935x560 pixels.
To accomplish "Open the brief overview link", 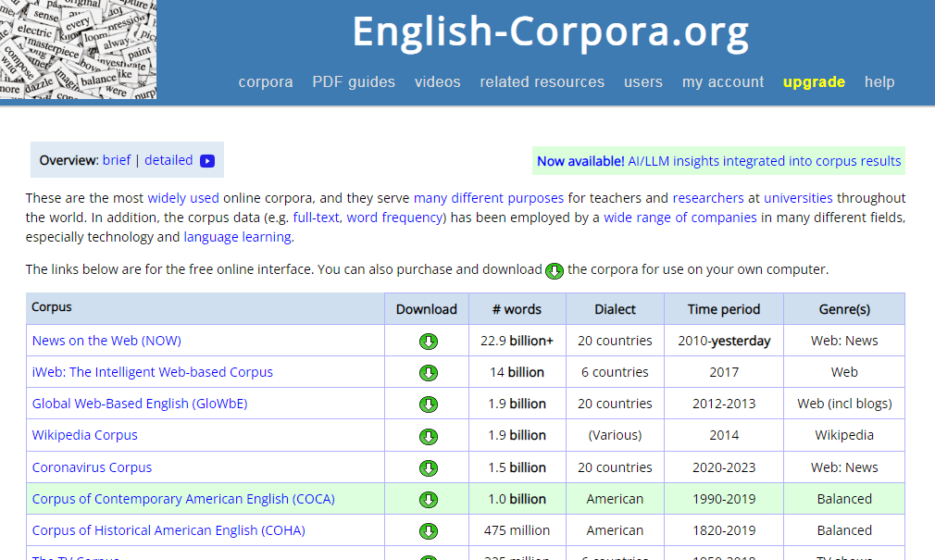I will pos(117,160).
